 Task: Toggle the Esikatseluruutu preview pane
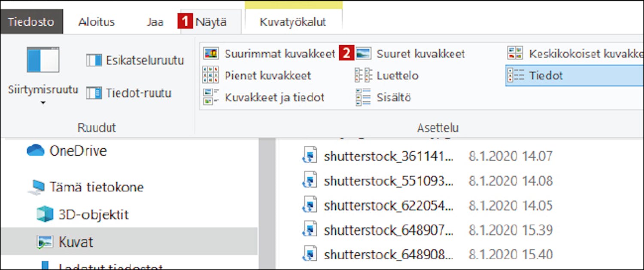pos(135,60)
